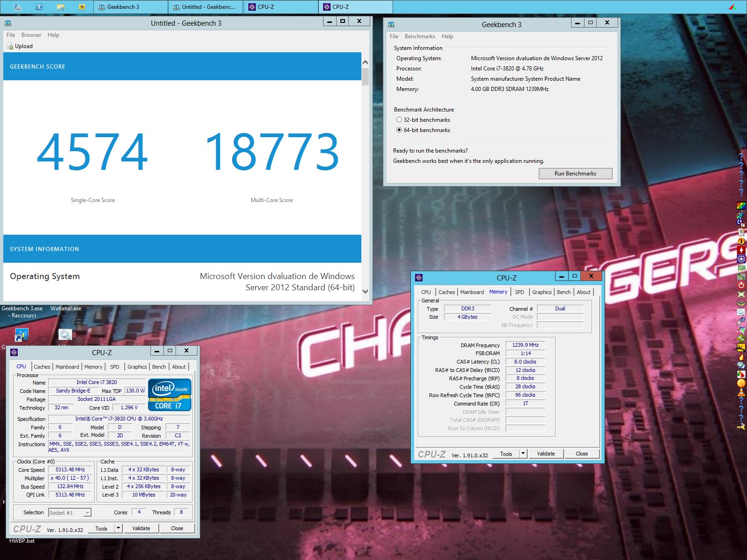747x560 pixels.
Task: Open the Browser menu in Geekbench
Action: (x=31, y=35)
